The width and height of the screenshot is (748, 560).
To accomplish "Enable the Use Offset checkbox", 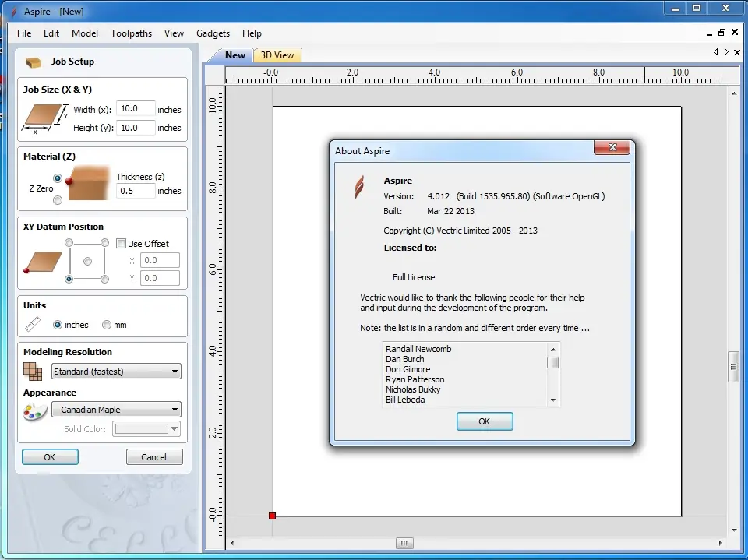I will pos(122,243).
